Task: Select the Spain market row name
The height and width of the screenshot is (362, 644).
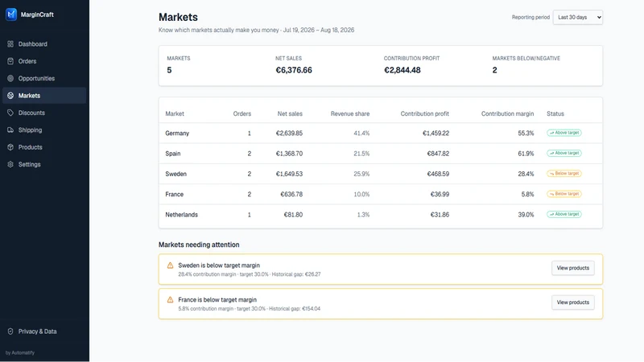Action: tap(173, 154)
